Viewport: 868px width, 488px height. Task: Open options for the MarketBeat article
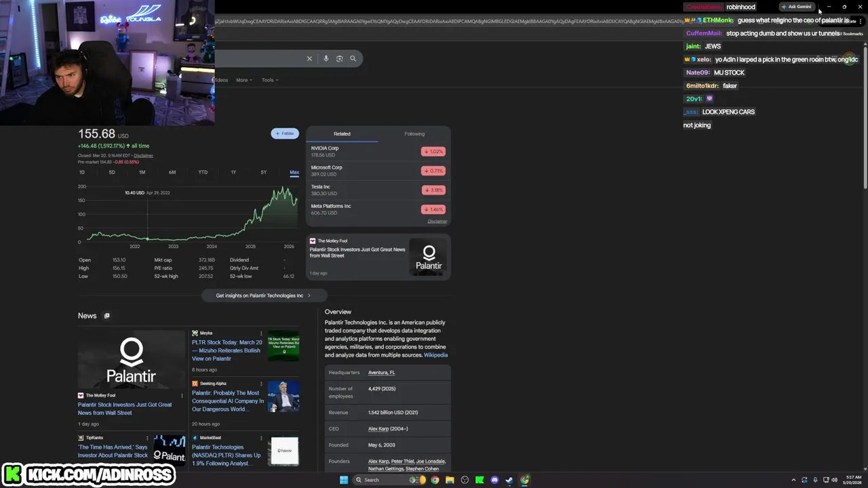261,438
